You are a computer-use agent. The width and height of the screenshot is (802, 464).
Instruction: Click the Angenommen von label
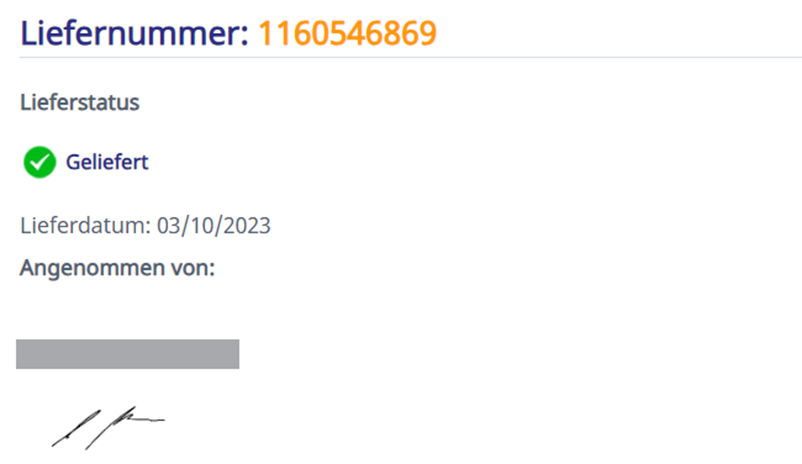point(117,268)
